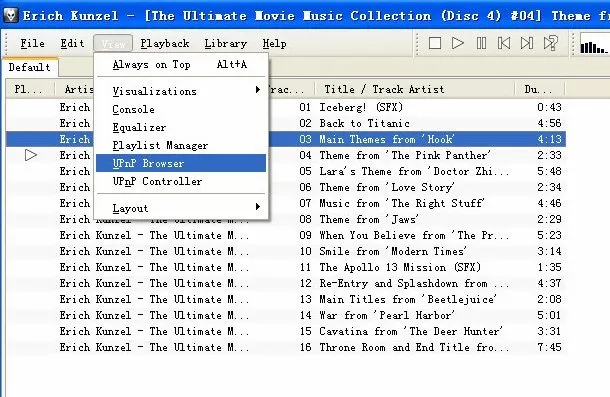Sort by the Artist column header
The height and width of the screenshot is (397, 610).
[x=75, y=89]
